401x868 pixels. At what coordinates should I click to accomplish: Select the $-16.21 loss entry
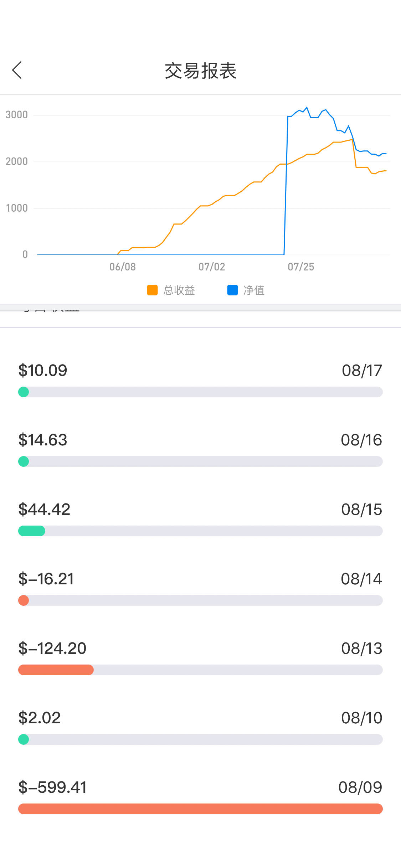46,579
